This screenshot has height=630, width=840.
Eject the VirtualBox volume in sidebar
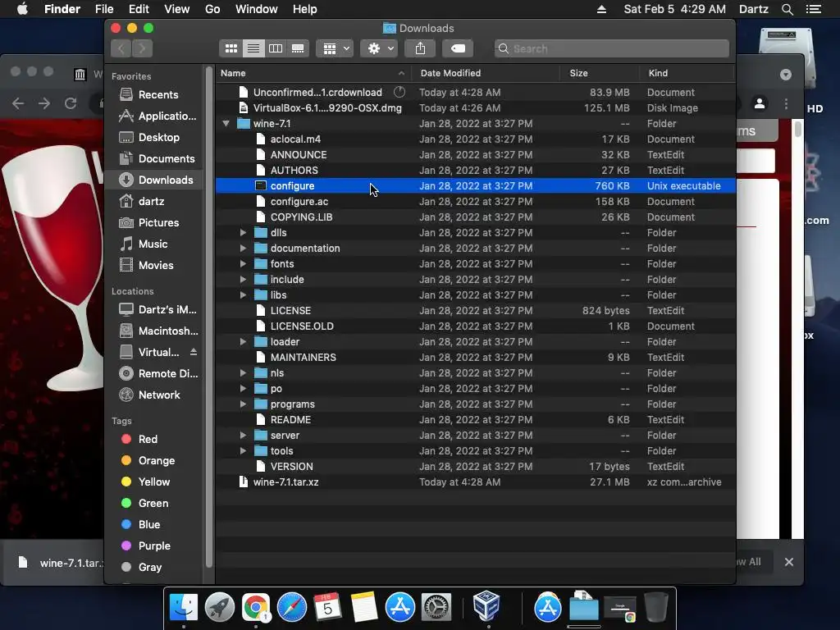[x=194, y=352]
